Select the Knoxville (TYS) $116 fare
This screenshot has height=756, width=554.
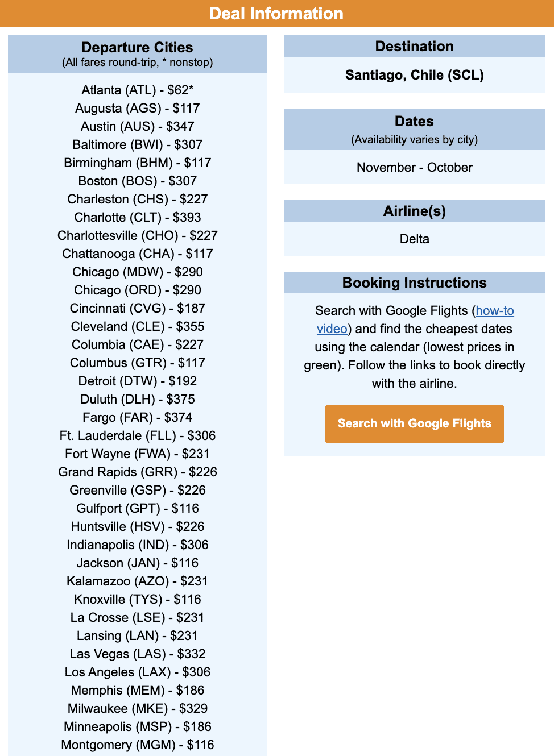coord(137,599)
